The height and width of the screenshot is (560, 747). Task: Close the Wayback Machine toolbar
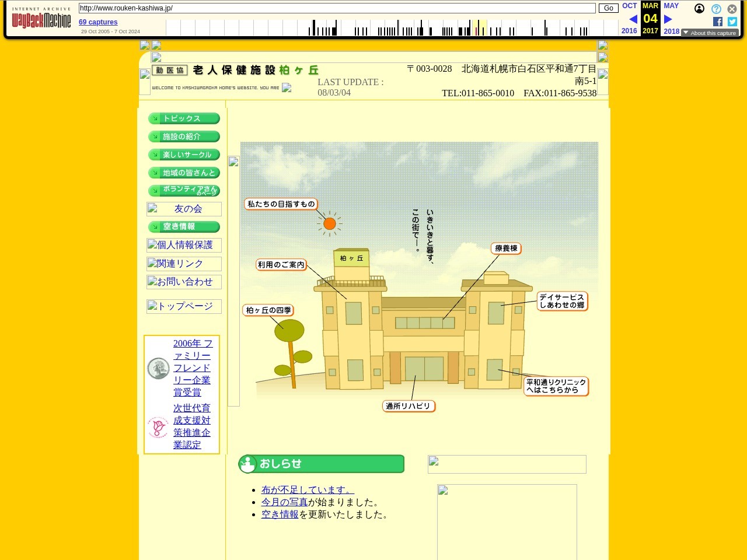[x=732, y=9]
